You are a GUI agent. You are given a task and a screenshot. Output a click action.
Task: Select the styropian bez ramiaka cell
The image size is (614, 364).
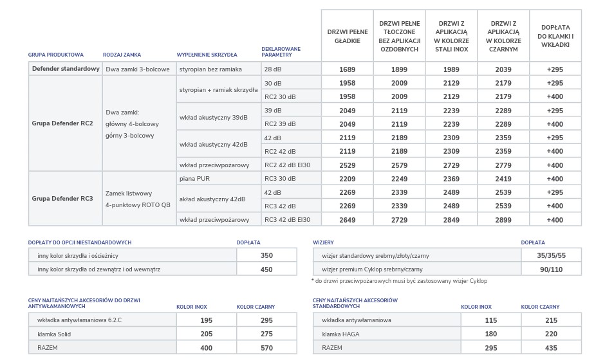click(x=218, y=69)
